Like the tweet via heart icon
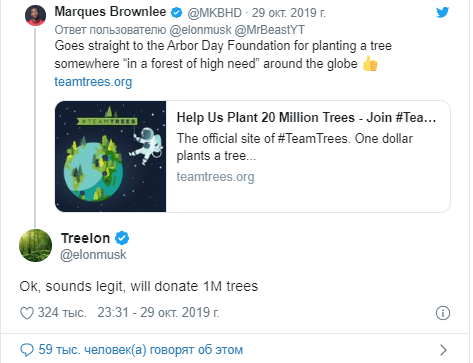This screenshot has width=473, height=363. tap(27, 313)
